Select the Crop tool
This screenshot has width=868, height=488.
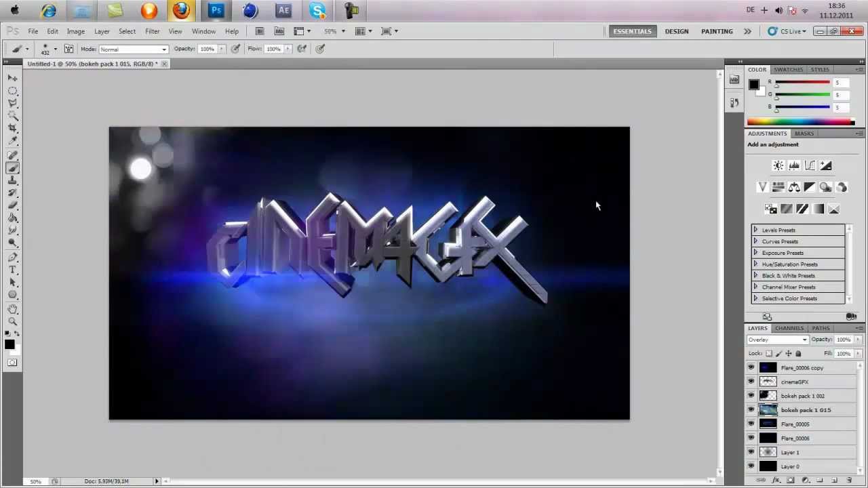coord(13,129)
